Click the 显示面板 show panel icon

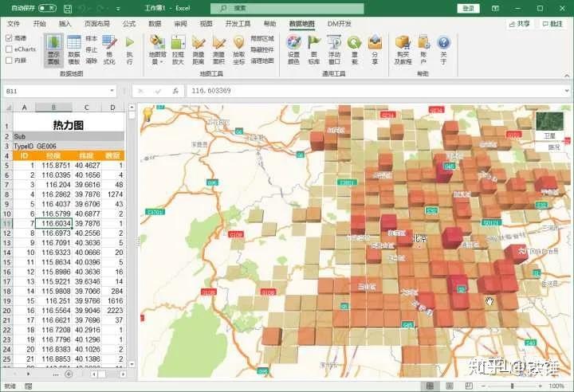tap(54, 50)
